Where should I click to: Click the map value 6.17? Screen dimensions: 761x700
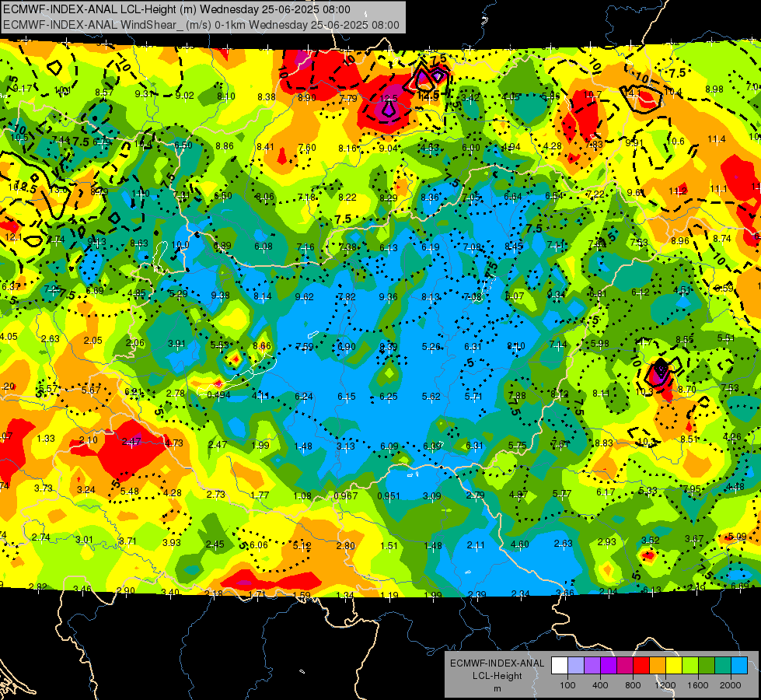[x=606, y=492]
